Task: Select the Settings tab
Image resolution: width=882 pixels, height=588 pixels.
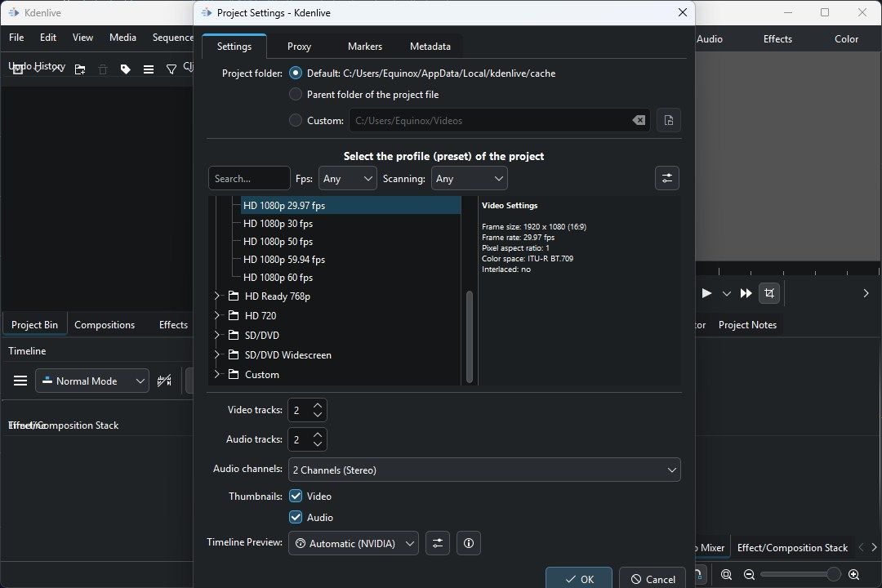Action: coord(234,47)
